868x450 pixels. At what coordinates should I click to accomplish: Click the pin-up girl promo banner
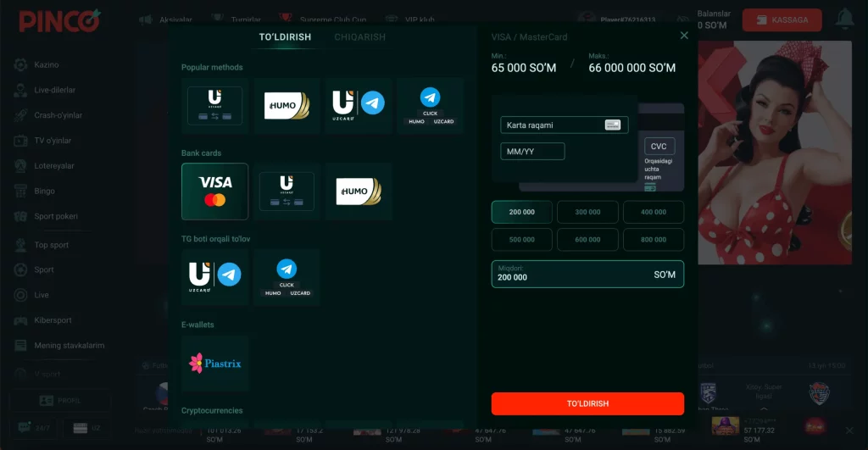[775, 153]
